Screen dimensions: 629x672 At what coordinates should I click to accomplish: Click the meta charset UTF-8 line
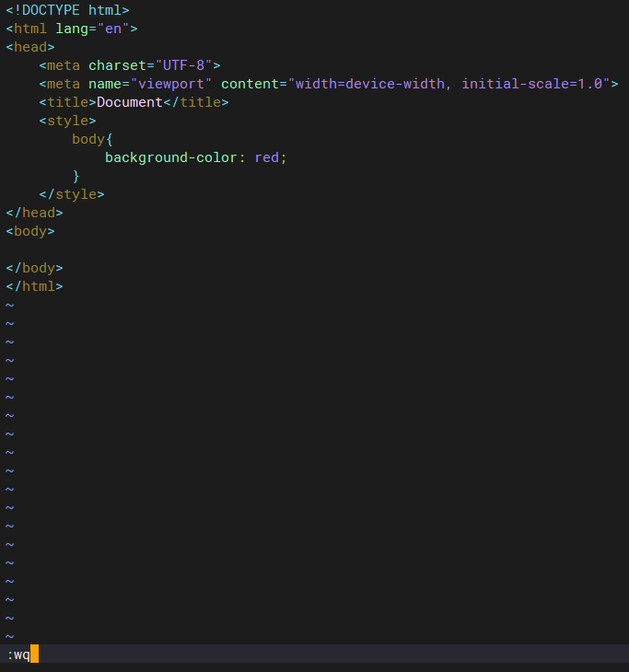(x=130, y=65)
